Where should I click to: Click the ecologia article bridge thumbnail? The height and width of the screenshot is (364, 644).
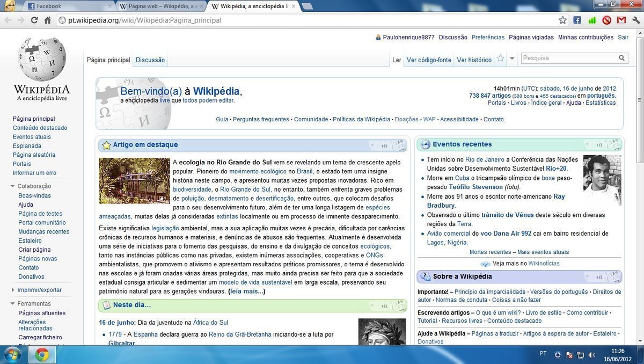[134, 181]
